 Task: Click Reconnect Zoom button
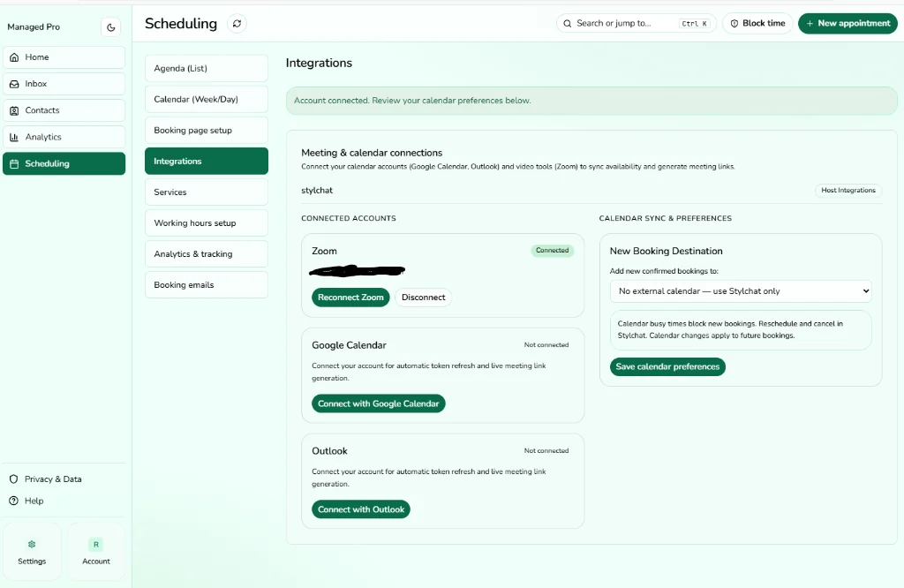(x=350, y=298)
